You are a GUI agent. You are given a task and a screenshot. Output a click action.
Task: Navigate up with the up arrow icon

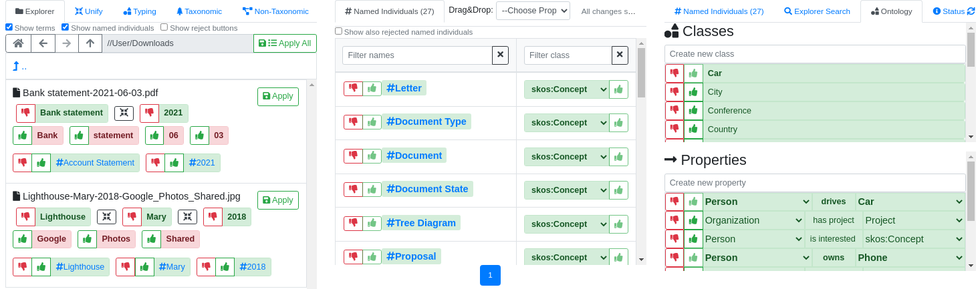(90, 43)
